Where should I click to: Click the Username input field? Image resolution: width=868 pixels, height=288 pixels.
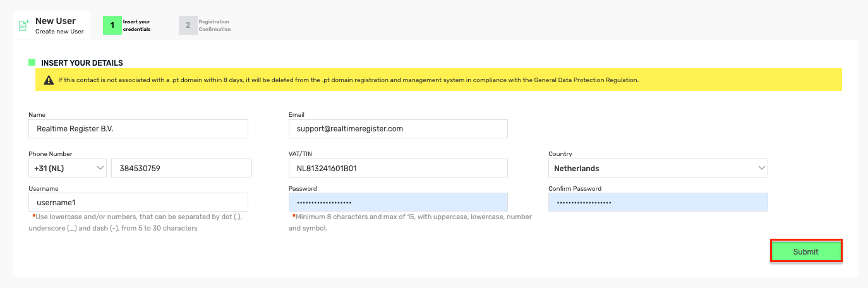pos(138,202)
